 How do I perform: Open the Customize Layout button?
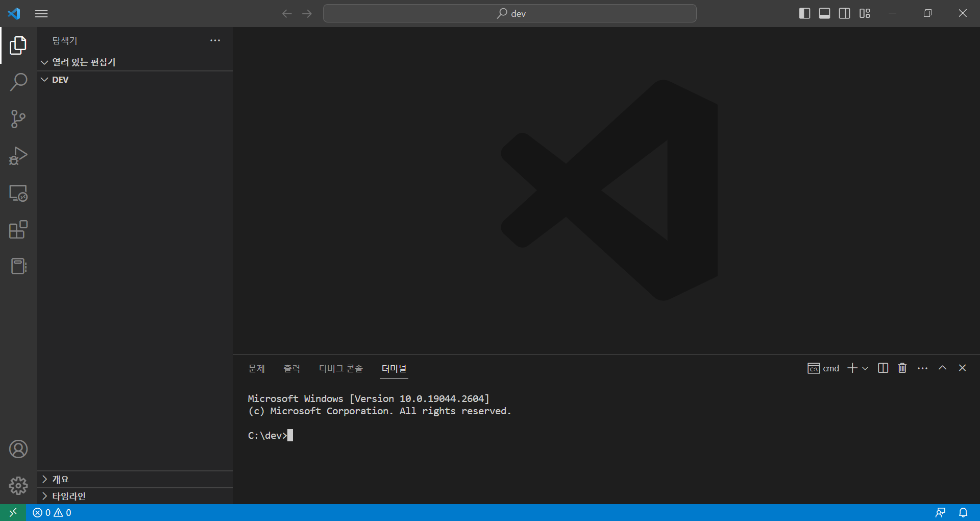865,13
